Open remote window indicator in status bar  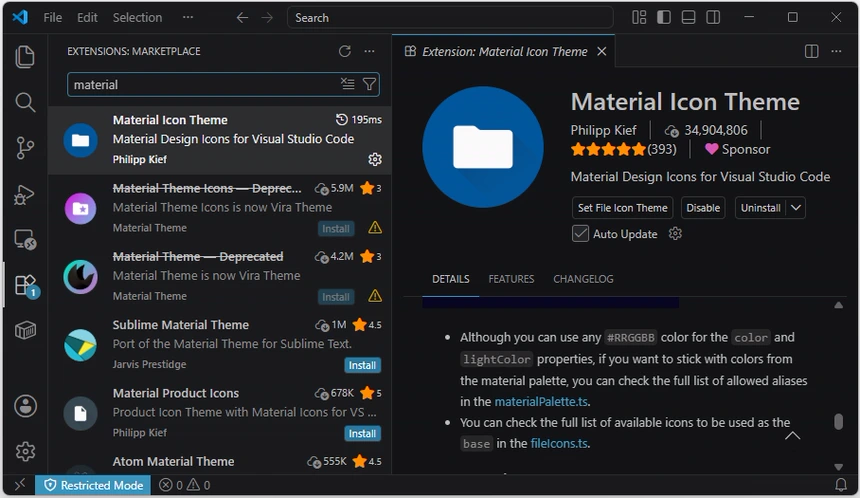20,485
